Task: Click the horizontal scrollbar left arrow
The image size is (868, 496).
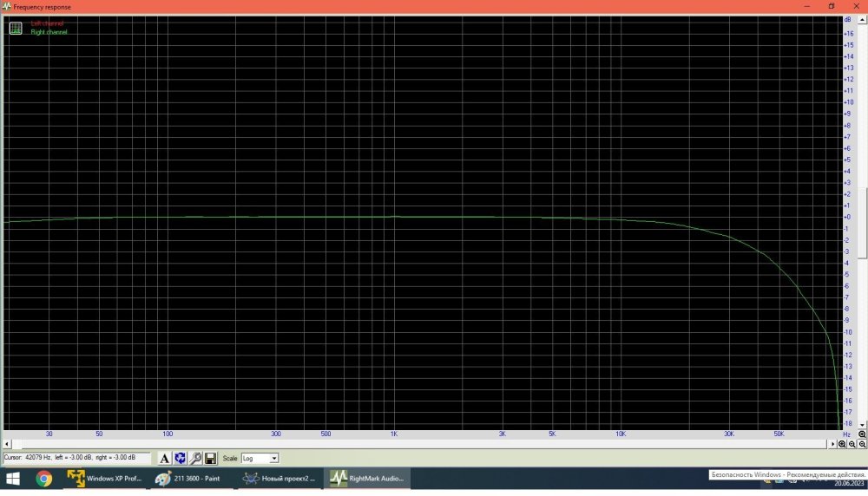Action: (x=7, y=444)
